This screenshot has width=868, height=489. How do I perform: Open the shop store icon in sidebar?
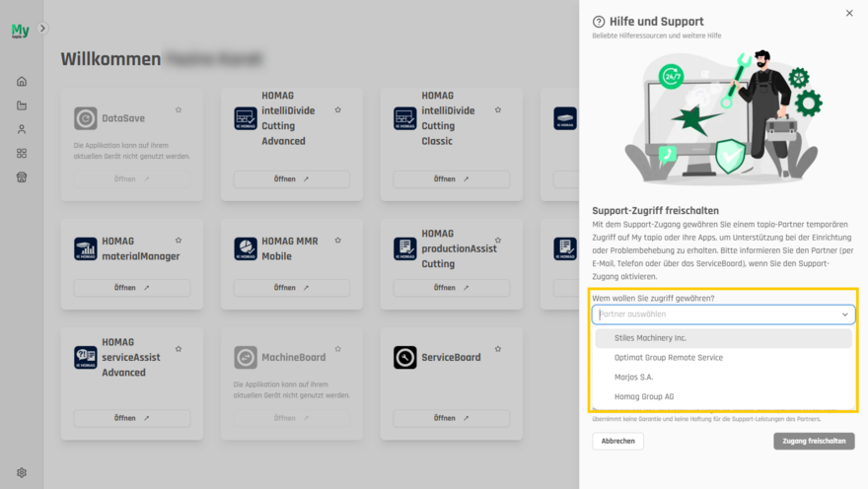coord(22,177)
